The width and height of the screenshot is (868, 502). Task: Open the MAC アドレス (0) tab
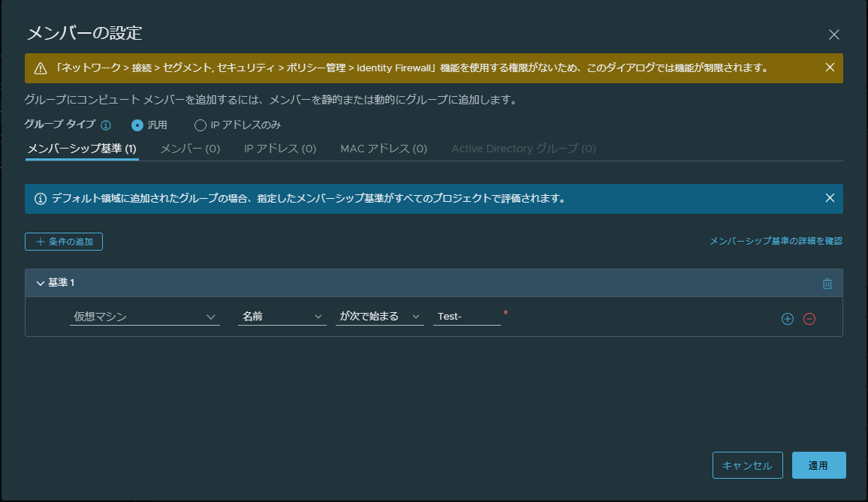click(384, 149)
